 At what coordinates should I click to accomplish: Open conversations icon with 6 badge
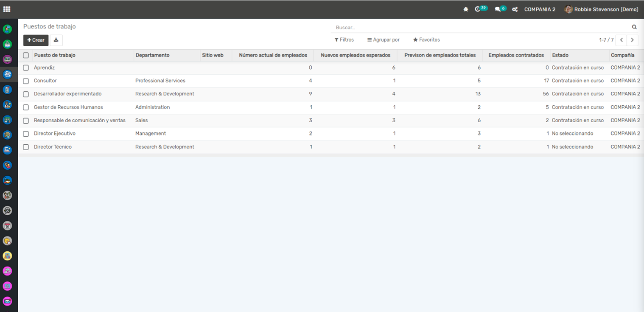click(498, 9)
